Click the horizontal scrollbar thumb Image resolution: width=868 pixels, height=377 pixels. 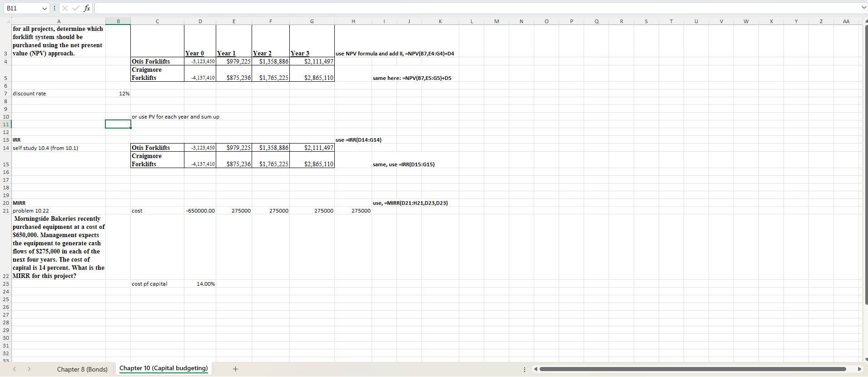pos(693,369)
